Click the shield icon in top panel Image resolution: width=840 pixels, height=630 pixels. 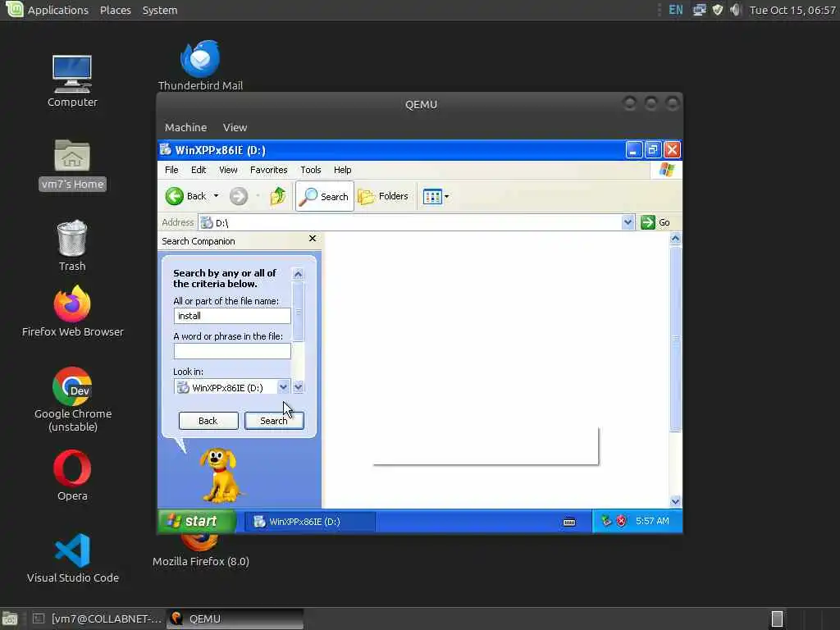tap(717, 10)
